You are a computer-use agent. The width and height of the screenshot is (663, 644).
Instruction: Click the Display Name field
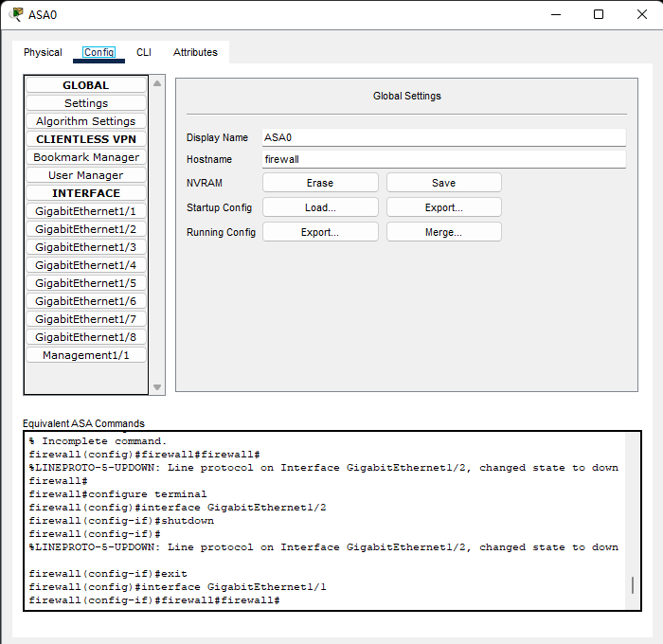443,137
